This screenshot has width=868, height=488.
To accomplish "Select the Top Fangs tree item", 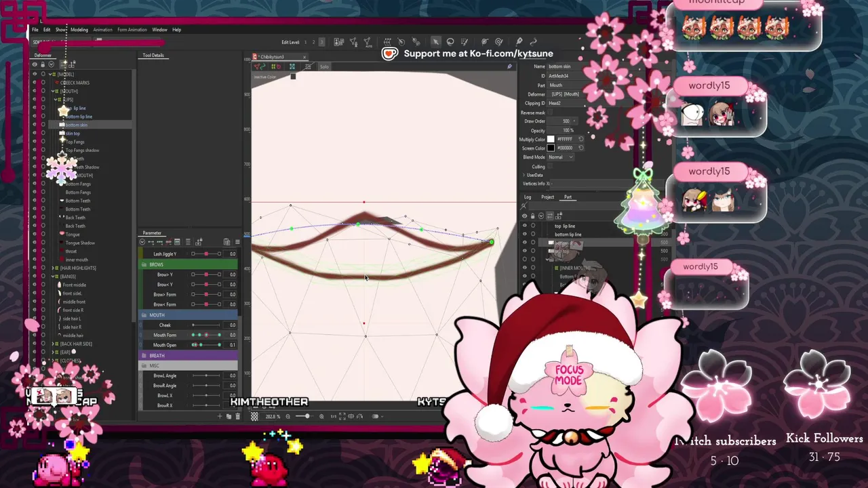I will pos(75,142).
